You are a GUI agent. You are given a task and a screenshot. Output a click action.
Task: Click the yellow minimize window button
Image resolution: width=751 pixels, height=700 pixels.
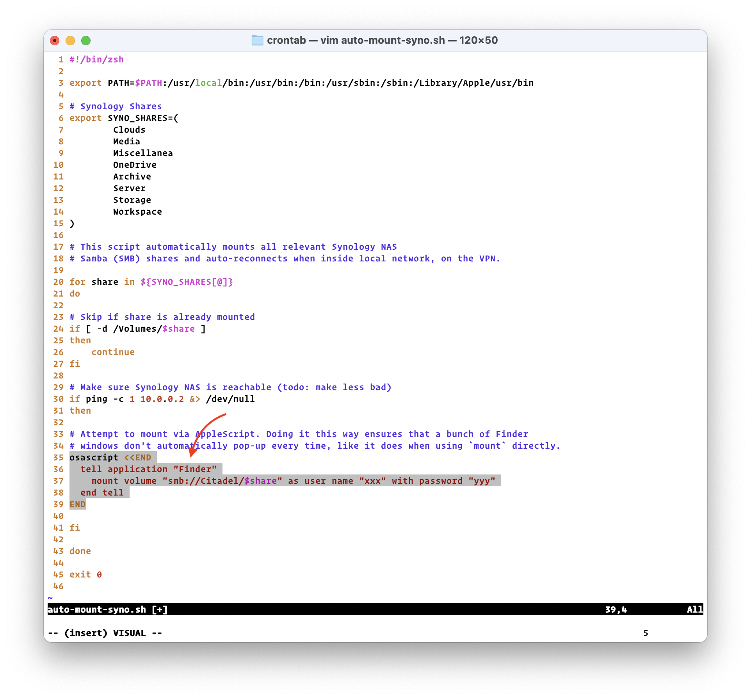coord(70,41)
